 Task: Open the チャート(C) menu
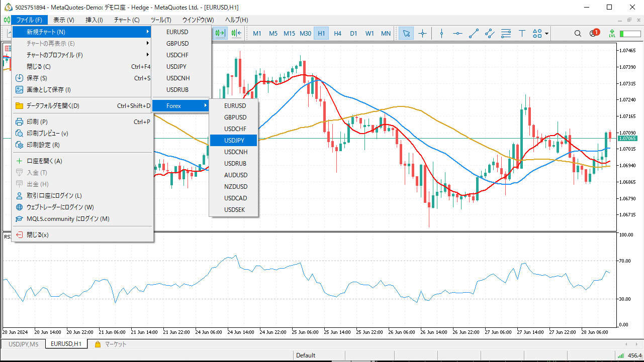pos(127,20)
